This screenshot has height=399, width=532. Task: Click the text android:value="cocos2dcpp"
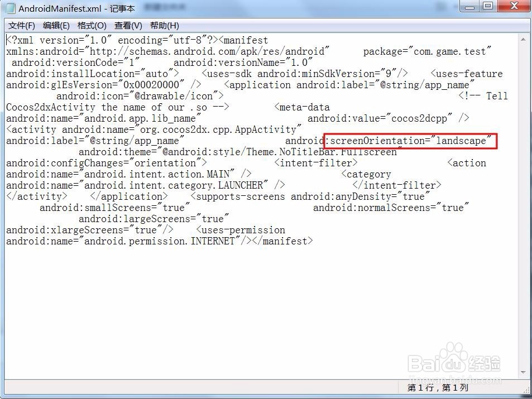[380, 119]
